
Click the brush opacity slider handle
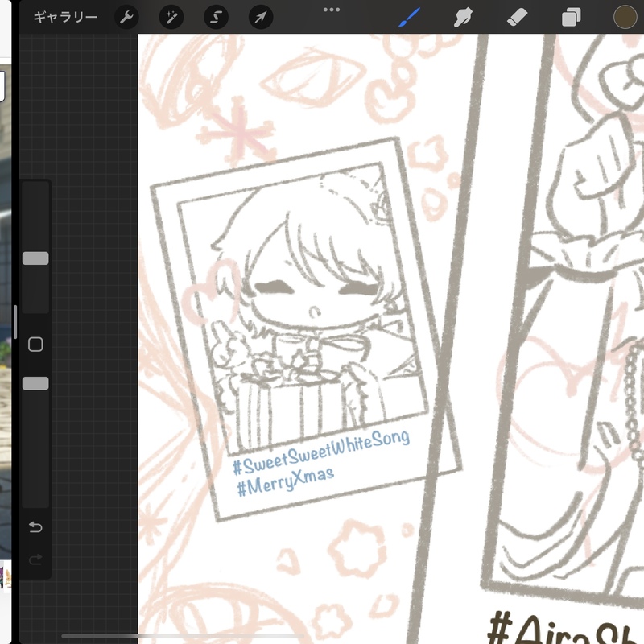[35, 383]
